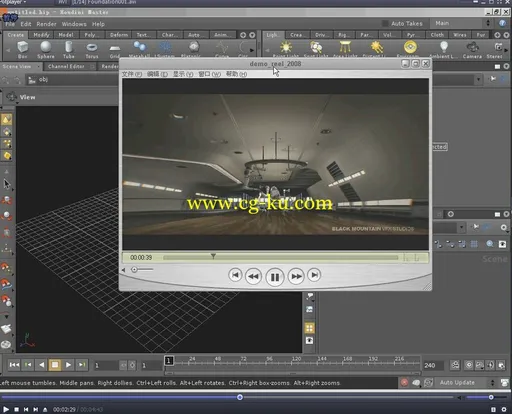Rewind the demo_reel_2008 video
Screen dimensions: 512x414
(x=253, y=276)
